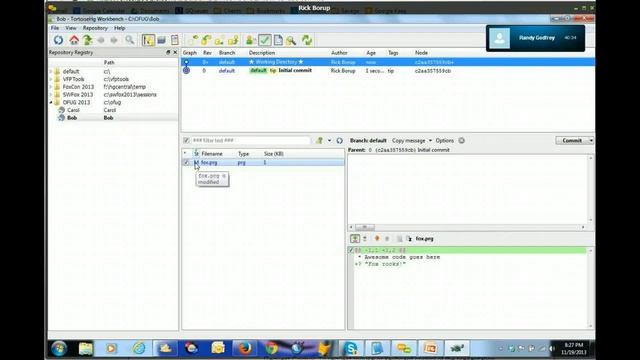640x360 pixels.
Task: Click the Description column header
Action: click(262, 53)
